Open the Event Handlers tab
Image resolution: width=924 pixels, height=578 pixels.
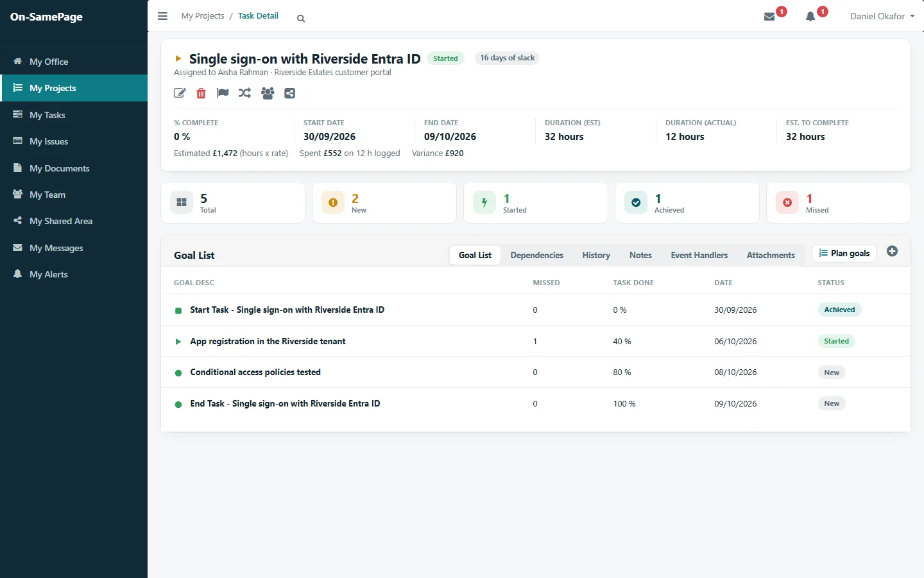pyautogui.click(x=699, y=255)
